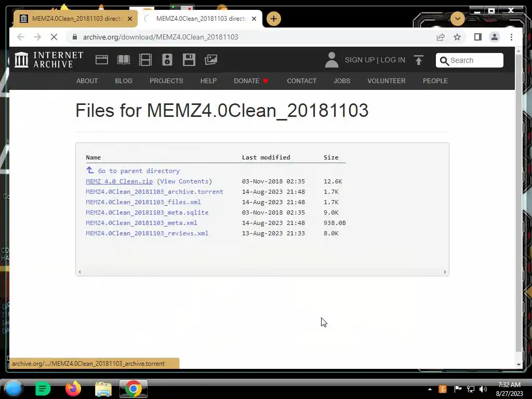Toggle the Chrome side panel icon

coord(478,37)
